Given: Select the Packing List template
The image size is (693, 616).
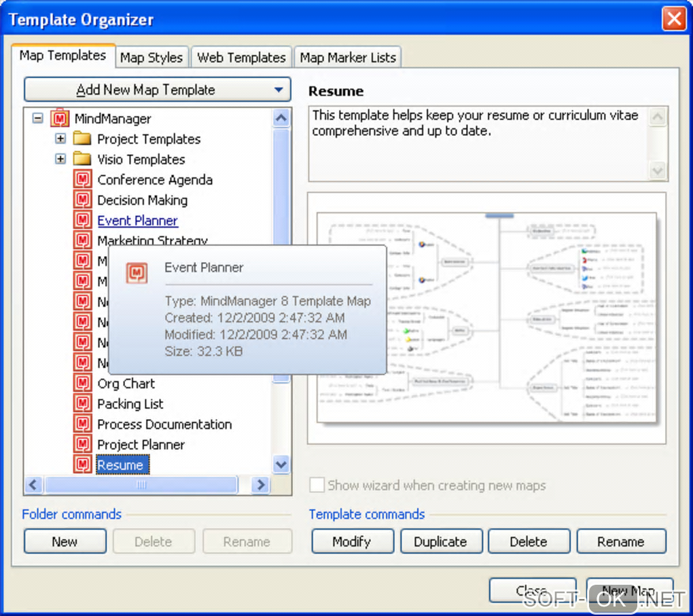Looking at the screenshot, I should [130, 404].
